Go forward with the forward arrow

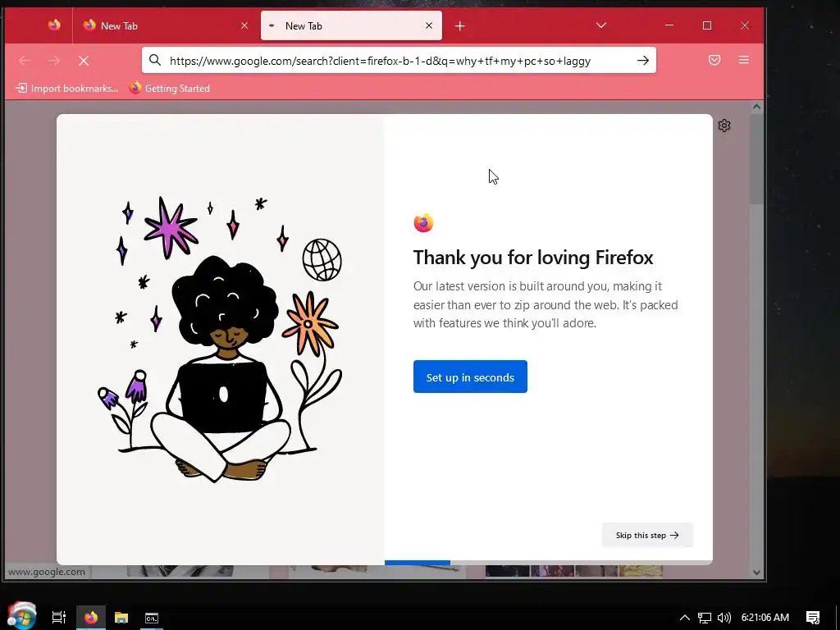(54, 61)
